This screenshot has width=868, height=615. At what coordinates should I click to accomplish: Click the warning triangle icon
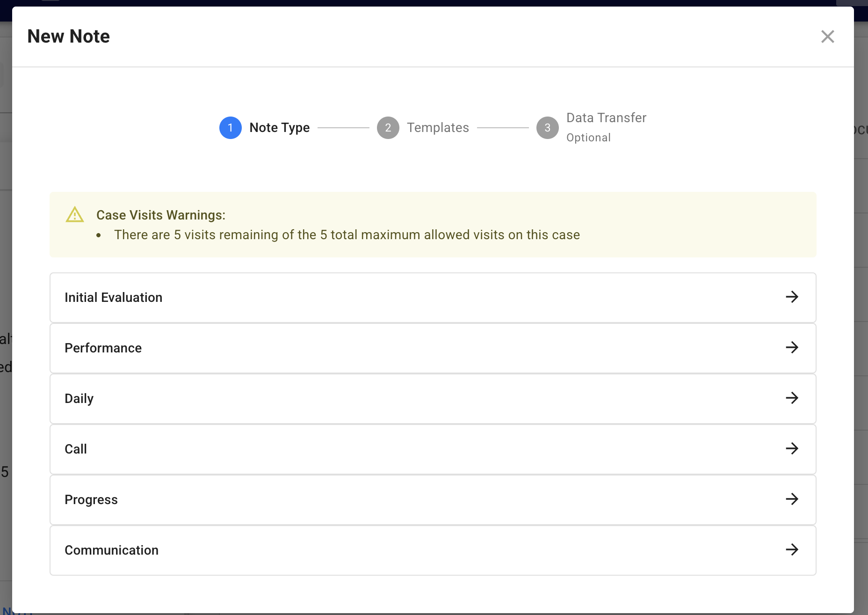coord(75,215)
